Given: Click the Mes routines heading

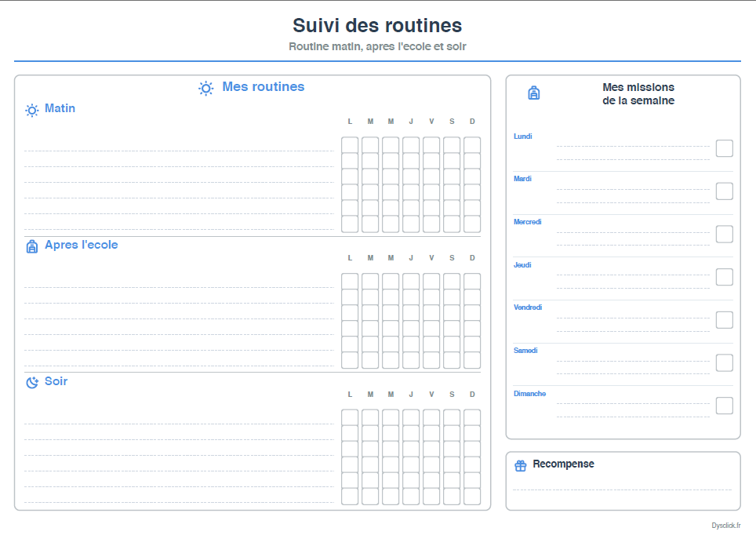Looking at the screenshot, I should pyautogui.click(x=264, y=86).
